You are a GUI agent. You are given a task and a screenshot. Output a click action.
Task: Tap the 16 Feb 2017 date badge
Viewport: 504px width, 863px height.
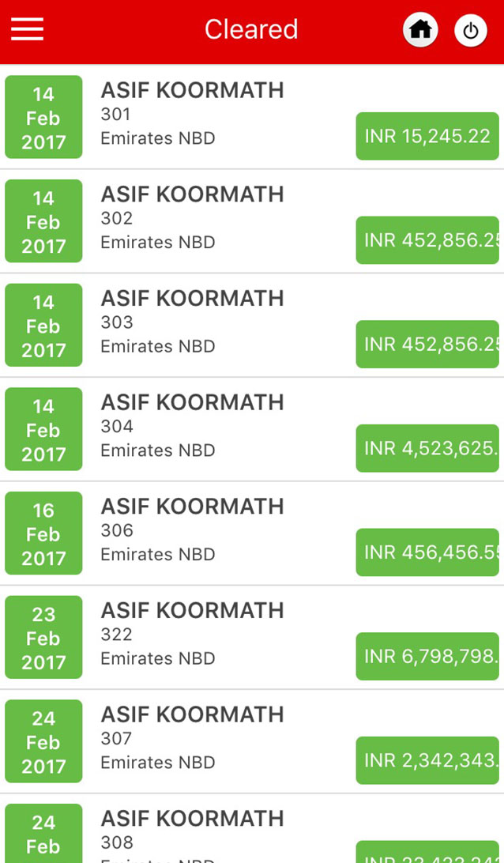click(43, 533)
